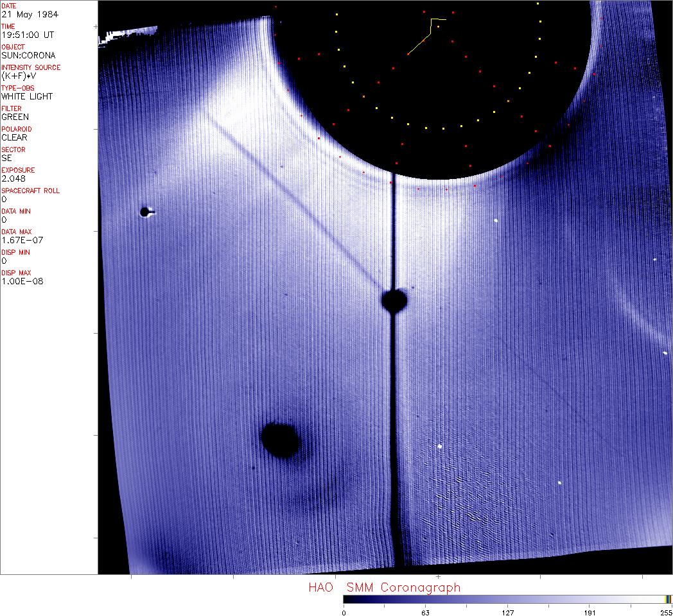Click the CLEAR polaroid value
The image size is (673, 616).
point(14,137)
